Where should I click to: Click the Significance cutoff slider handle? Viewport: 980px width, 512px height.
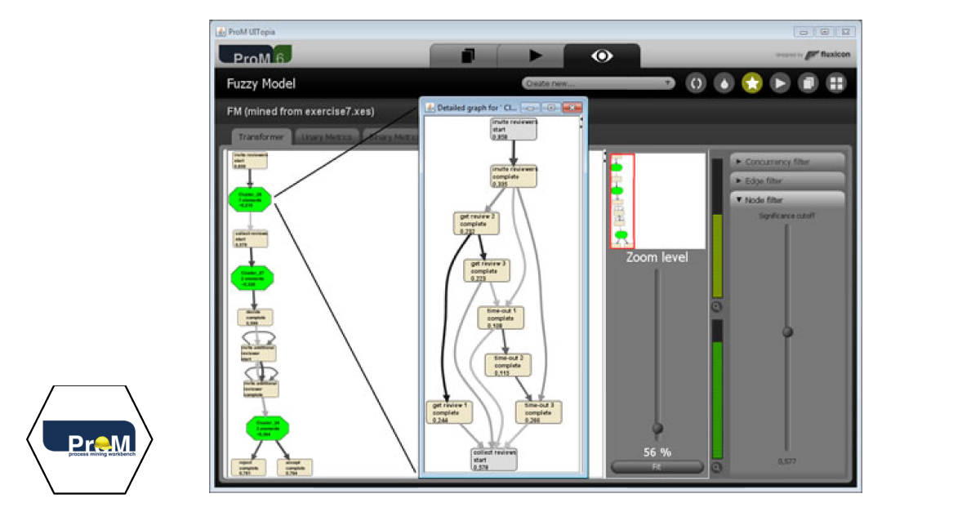click(x=787, y=332)
